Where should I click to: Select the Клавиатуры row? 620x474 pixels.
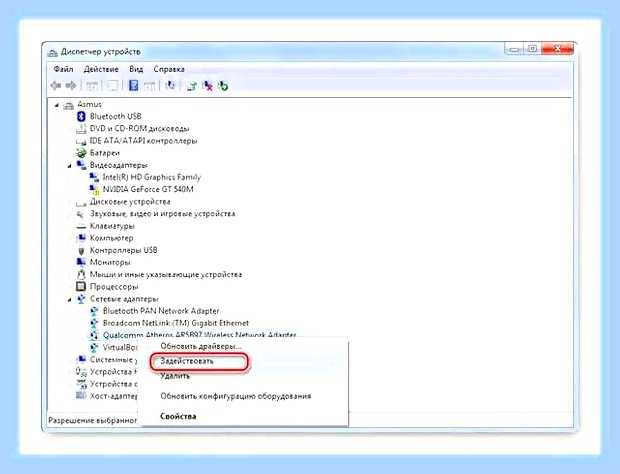click(x=112, y=226)
